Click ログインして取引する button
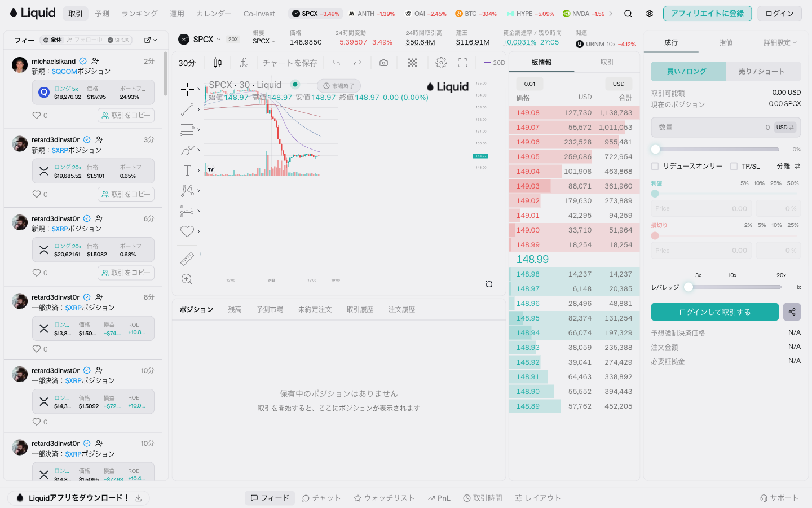The height and width of the screenshot is (508, 812). tap(714, 312)
